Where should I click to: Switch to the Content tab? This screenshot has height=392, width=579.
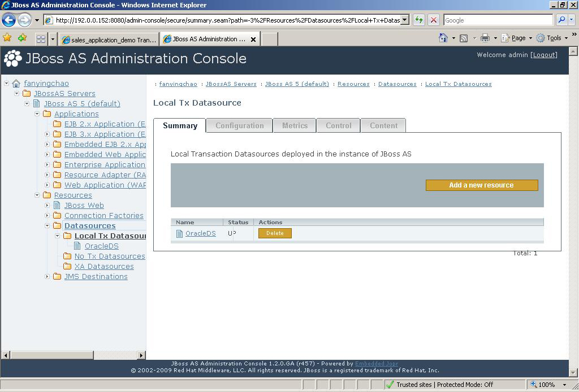coord(383,125)
